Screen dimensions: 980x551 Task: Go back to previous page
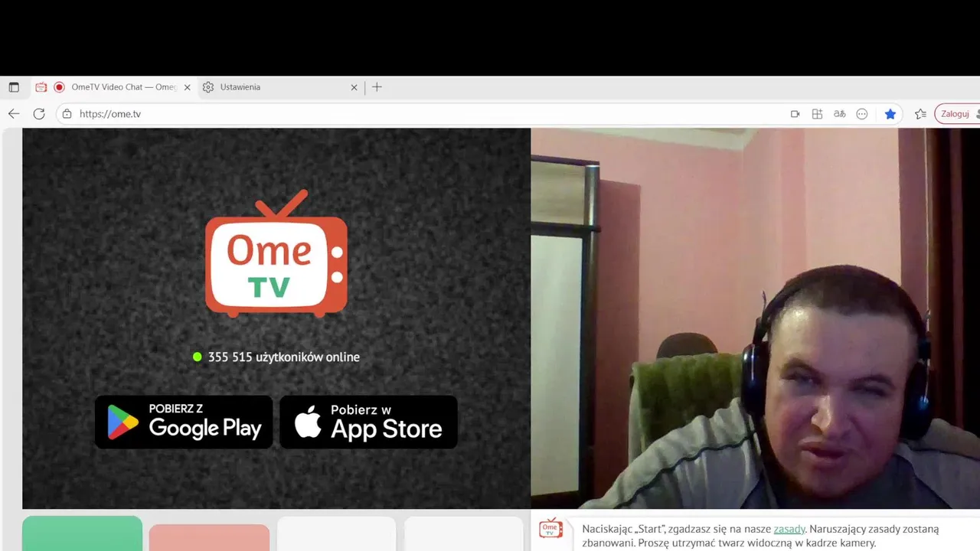pyautogui.click(x=14, y=114)
